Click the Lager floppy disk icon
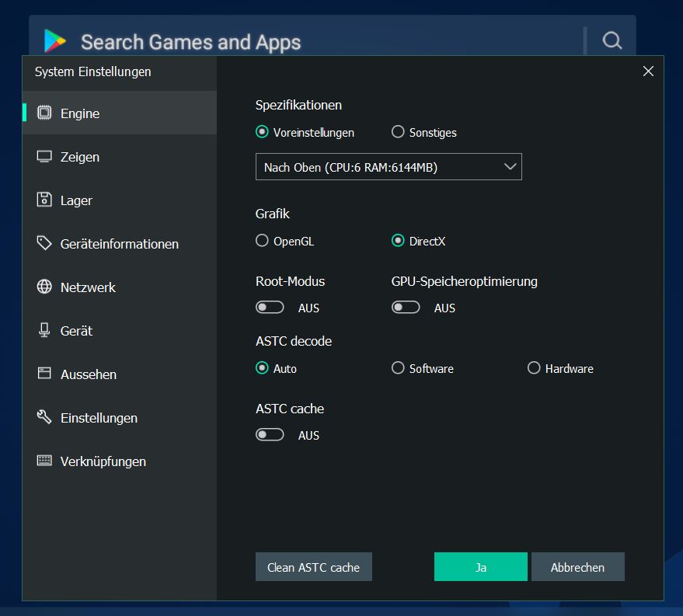This screenshot has width=683, height=616. 44,200
